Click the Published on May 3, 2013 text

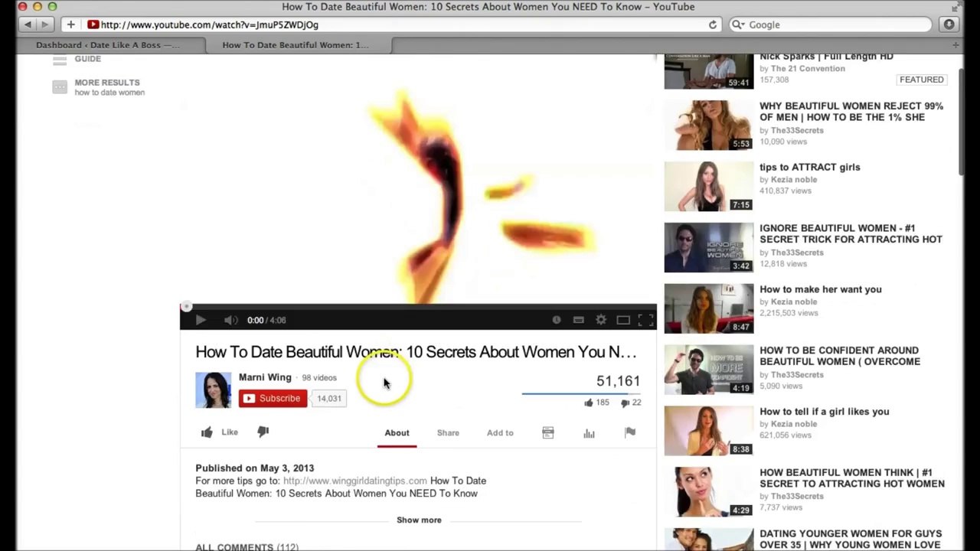254,468
